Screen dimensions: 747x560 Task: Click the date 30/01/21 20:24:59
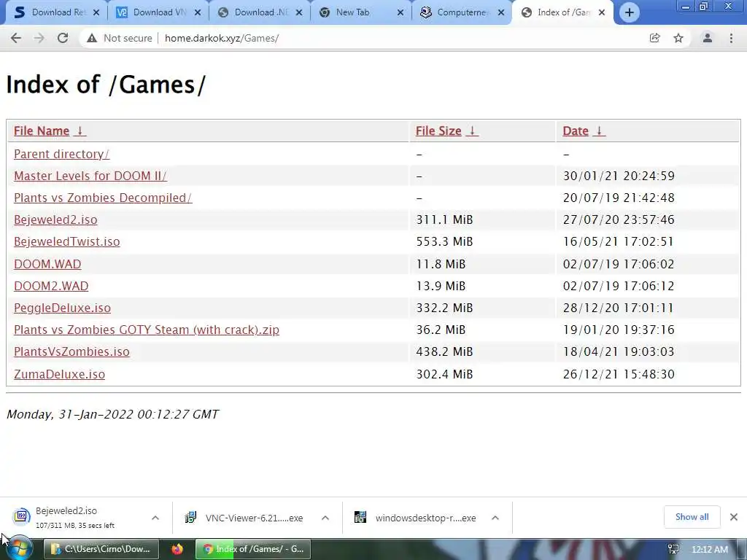point(619,176)
